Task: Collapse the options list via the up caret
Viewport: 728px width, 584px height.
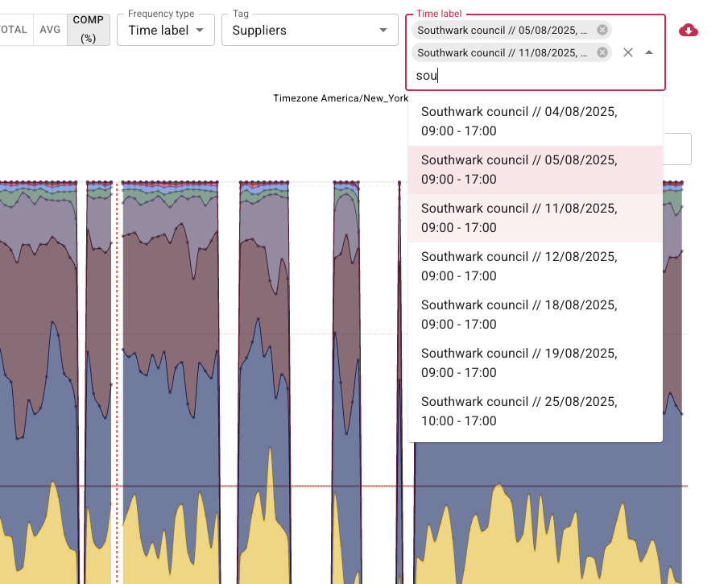Action: click(649, 52)
